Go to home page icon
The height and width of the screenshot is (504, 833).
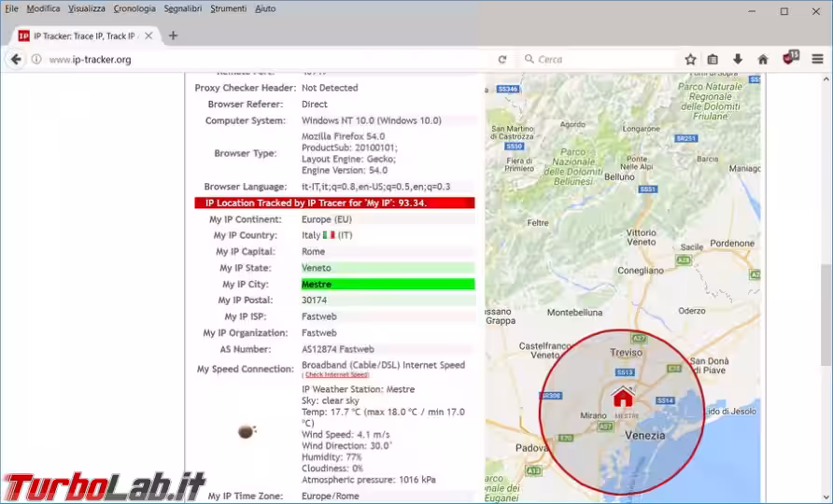(x=763, y=60)
